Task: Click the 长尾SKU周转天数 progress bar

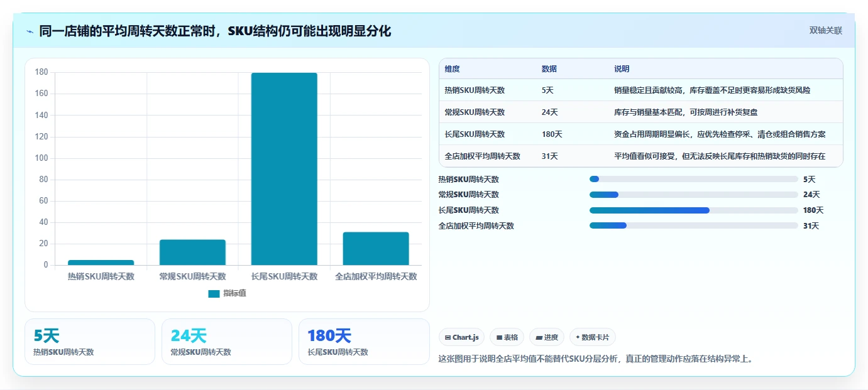Action: coord(694,210)
